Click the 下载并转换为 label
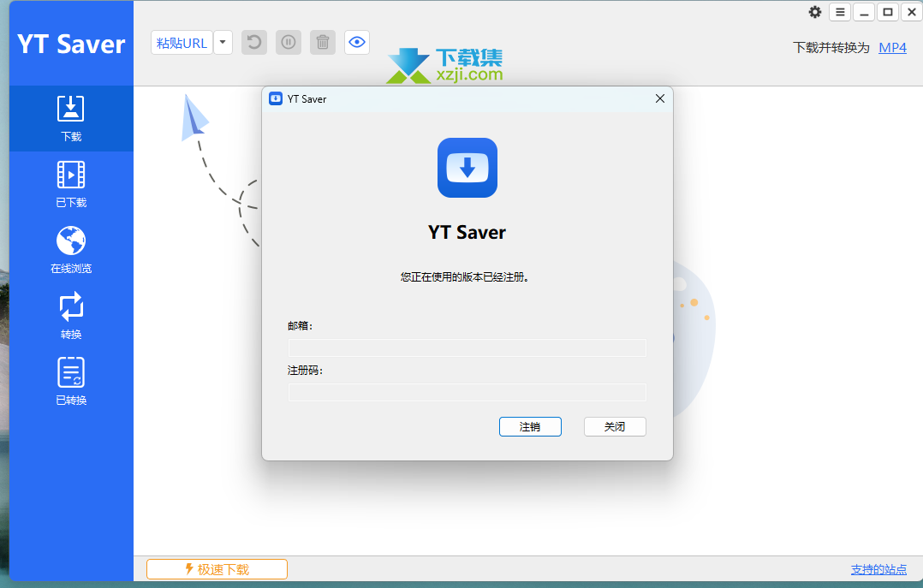This screenshot has width=923, height=588. pyautogui.click(x=831, y=48)
